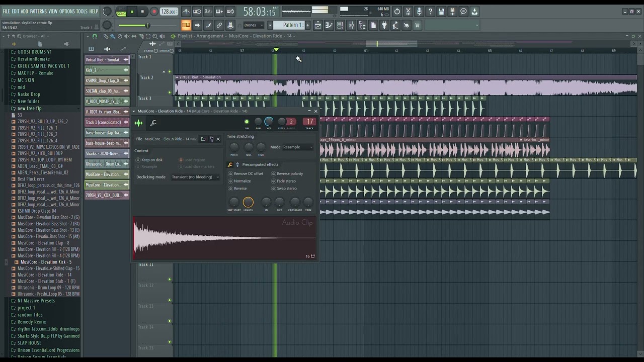The width and height of the screenshot is (644, 362).
Task: Open the content library cart icon
Action: [x=417, y=25]
